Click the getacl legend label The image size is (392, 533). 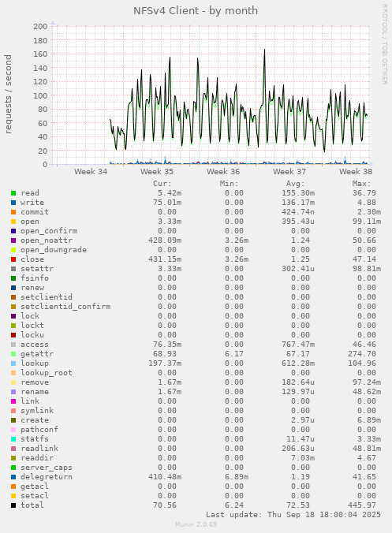coord(35,486)
